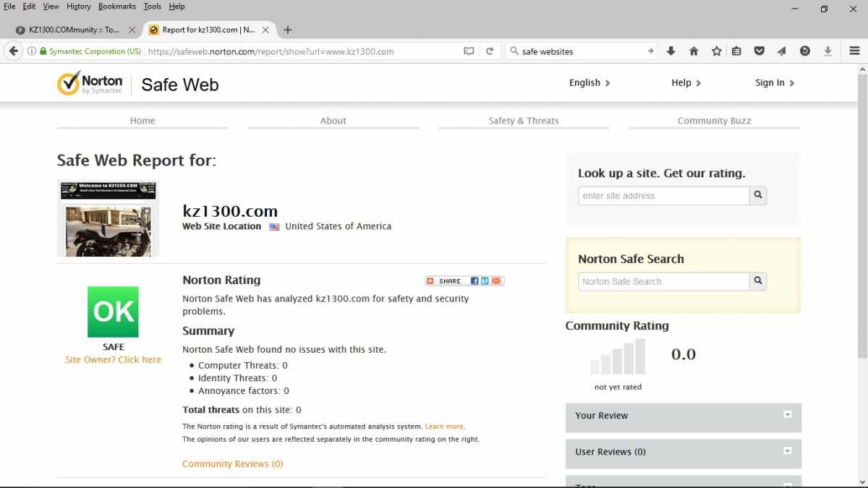The height and width of the screenshot is (488, 868).
Task: Share the report via Facebook icon
Action: tap(475, 281)
